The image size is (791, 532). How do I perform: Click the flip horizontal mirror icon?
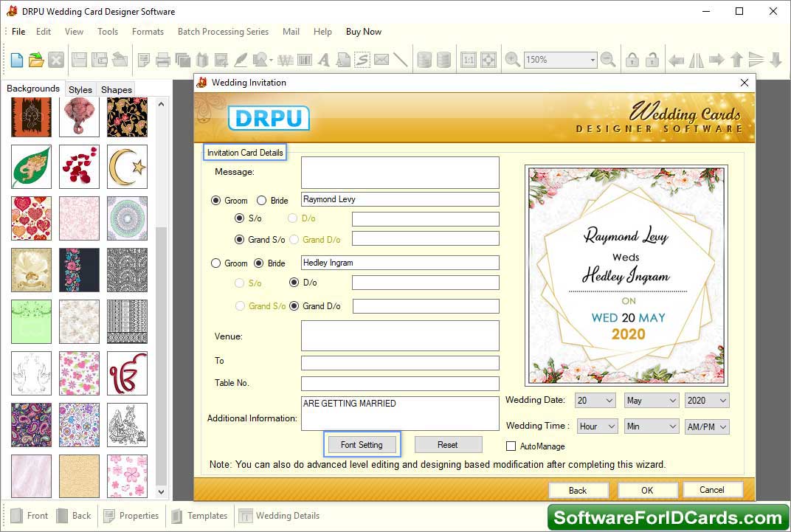coord(696,60)
